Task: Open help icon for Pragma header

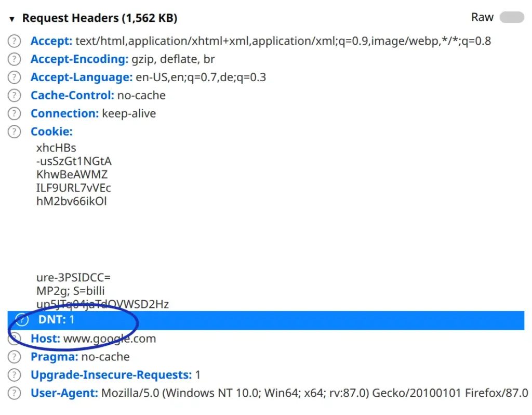Action: (14, 357)
